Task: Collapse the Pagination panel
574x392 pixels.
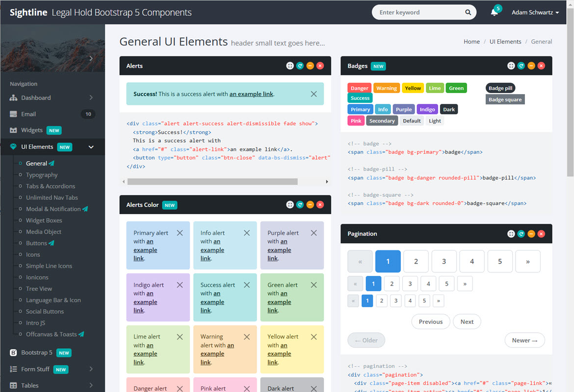Action: [531, 234]
